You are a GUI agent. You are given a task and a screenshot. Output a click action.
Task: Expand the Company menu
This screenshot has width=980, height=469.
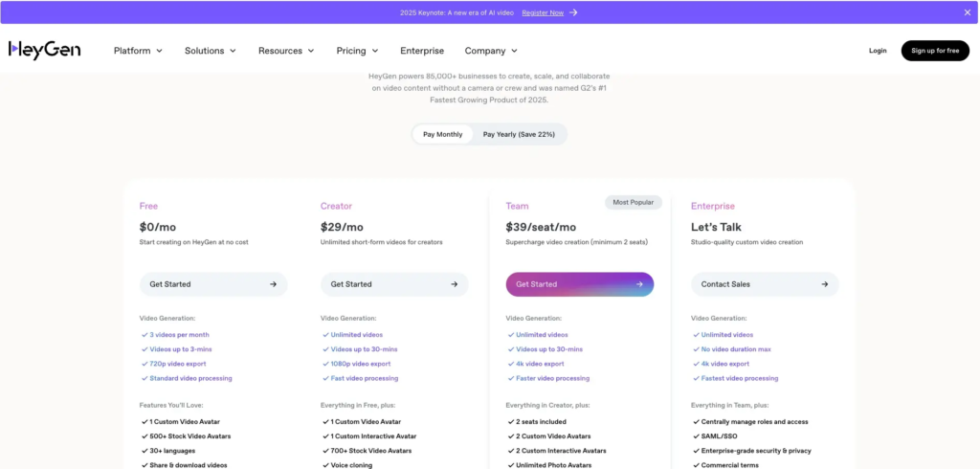click(x=491, y=51)
